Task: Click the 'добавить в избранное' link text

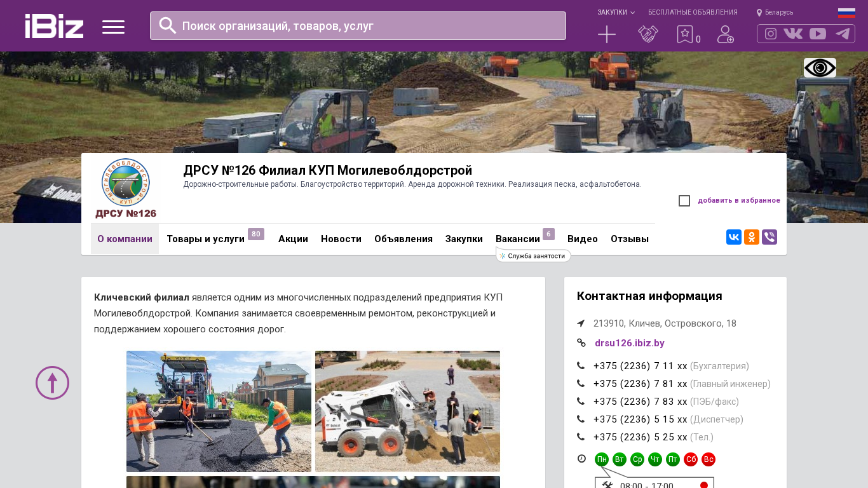Action: click(x=739, y=201)
